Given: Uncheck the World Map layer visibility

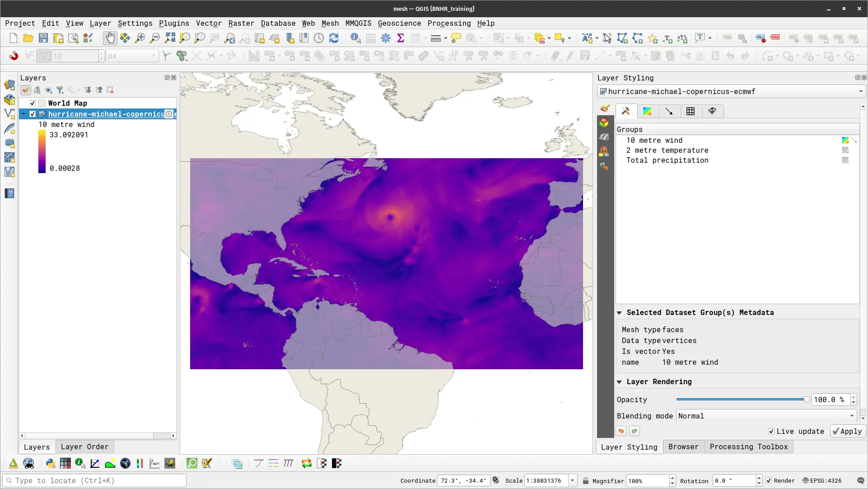Looking at the screenshot, I should (x=32, y=103).
